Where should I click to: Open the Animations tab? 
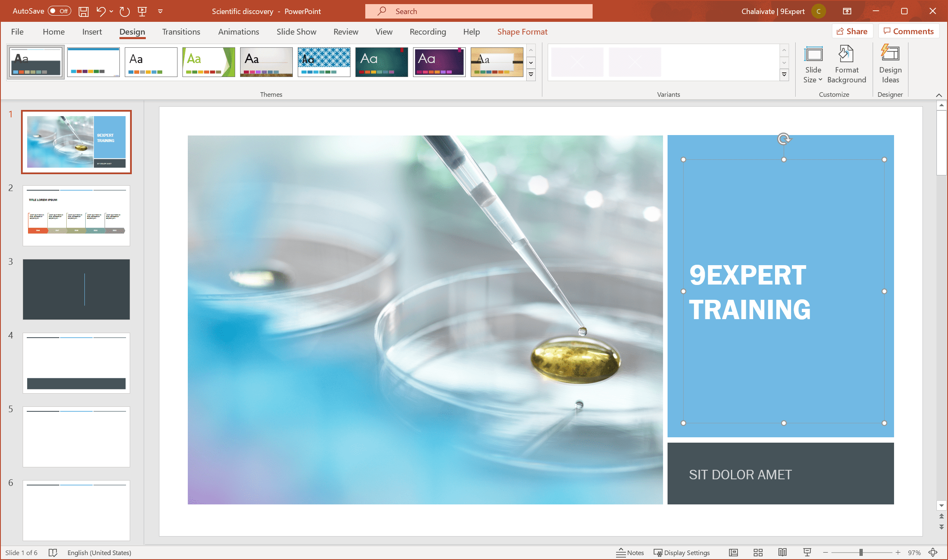tap(238, 32)
